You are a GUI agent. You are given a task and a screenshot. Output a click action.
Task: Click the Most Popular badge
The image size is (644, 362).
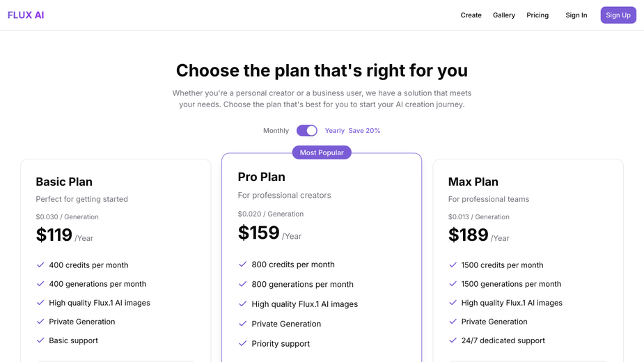pos(322,152)
